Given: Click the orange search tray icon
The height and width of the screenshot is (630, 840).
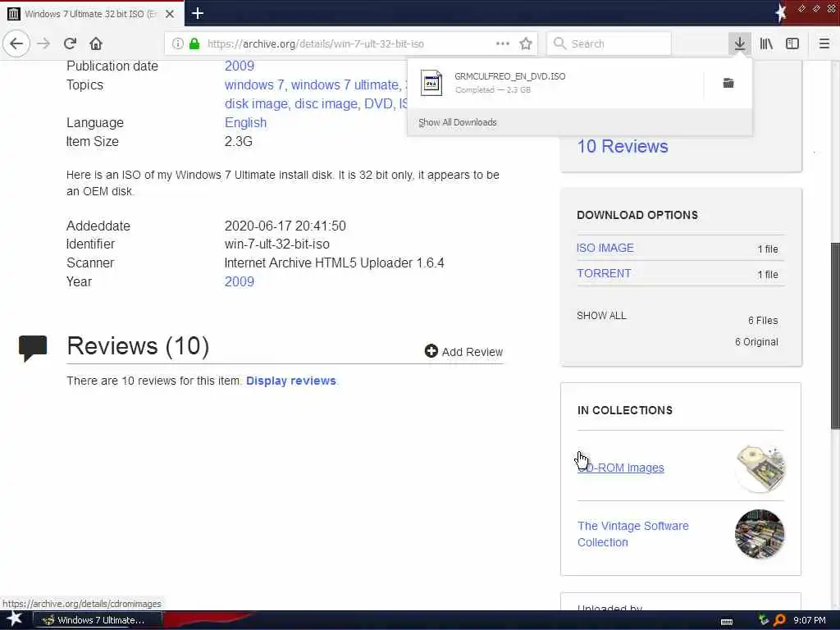Looking at the screenshot, I should click(x=779, y=620).
